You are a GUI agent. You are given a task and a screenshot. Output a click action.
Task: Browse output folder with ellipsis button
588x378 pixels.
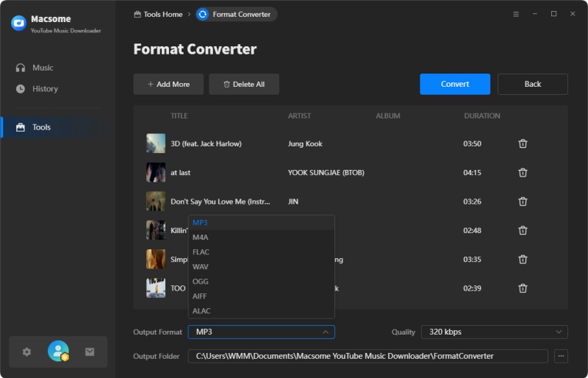(x=561, y=356)
